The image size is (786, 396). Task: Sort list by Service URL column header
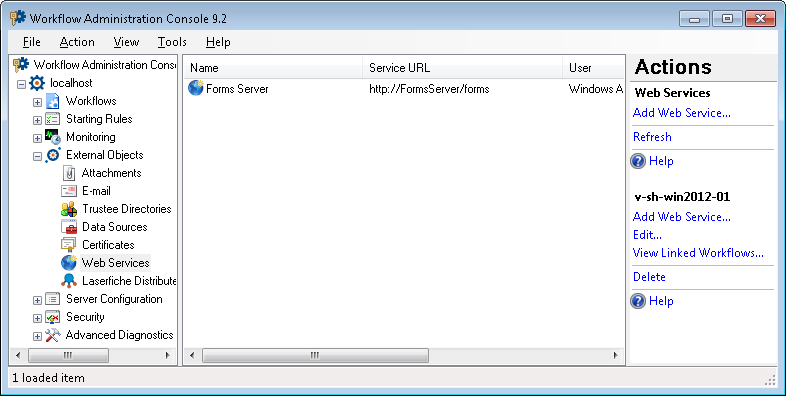tap(462, 68)
